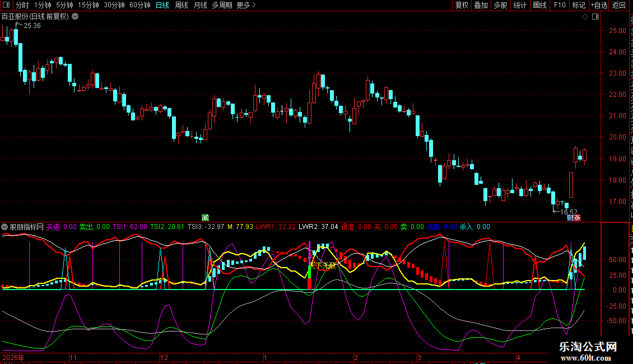
Task: Click the 叠加 overlay button
Action: coord(481,5)
